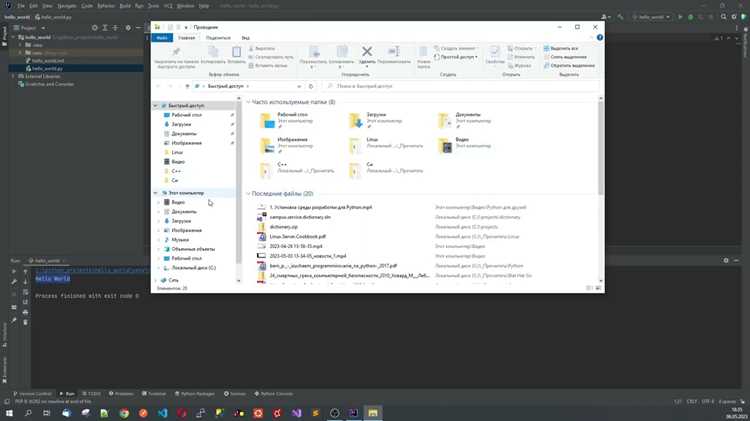750x421 pixels.
Task: Click the green run arrow in PyCharm toolbar
Action: pyautogui.click(x=680, y=17)
